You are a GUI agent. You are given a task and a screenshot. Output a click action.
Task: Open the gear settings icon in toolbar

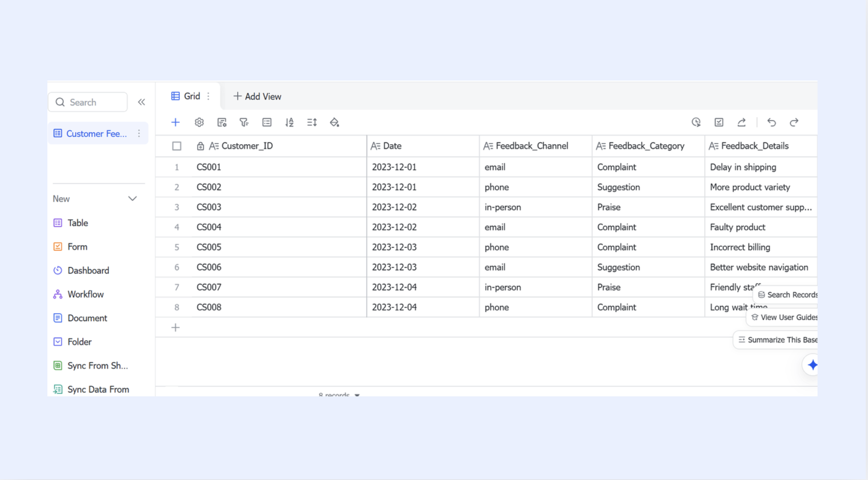point(199,122)
